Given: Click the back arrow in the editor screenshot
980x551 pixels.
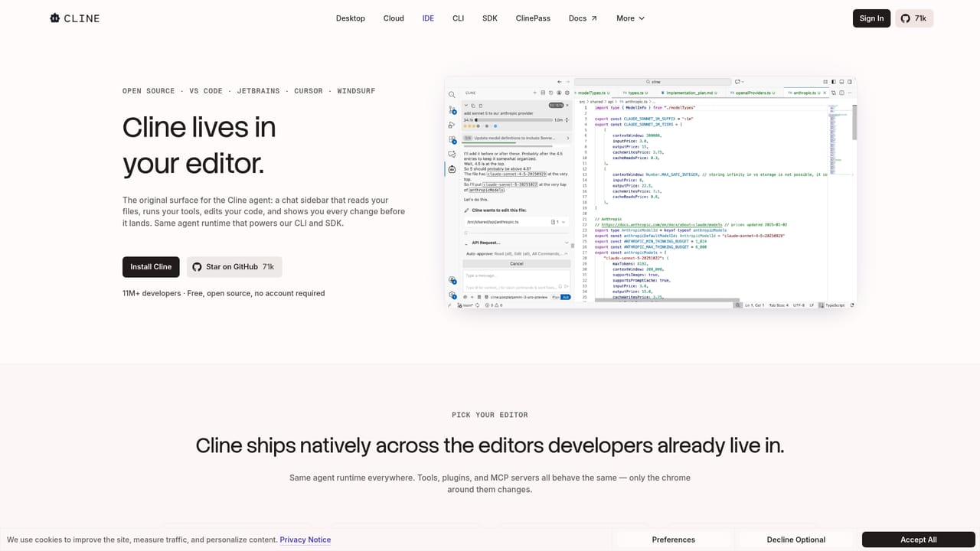Looking at the screenshot, I should 560,81.
